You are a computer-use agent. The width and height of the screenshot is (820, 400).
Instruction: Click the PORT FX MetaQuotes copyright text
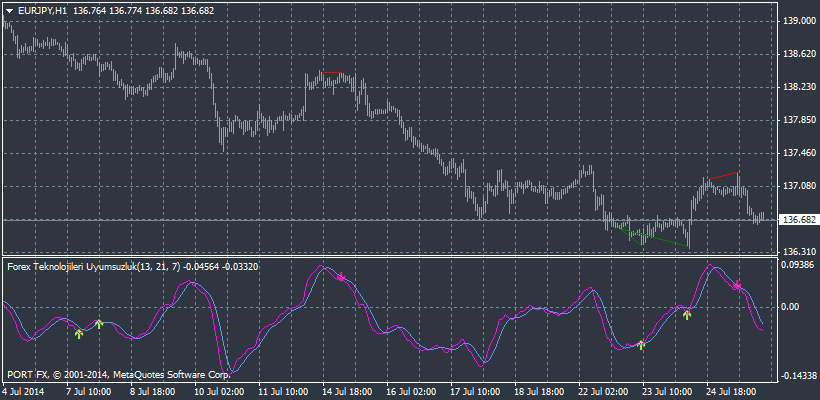coord(119,375)
